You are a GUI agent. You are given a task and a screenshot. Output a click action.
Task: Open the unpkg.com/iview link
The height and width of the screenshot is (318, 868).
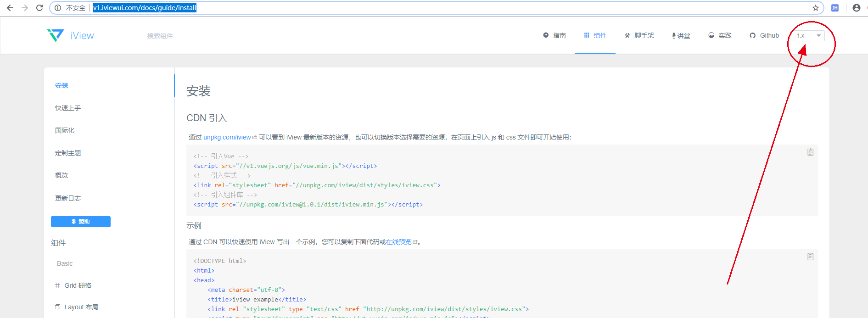pyautogui.click(x=227, y=137)
